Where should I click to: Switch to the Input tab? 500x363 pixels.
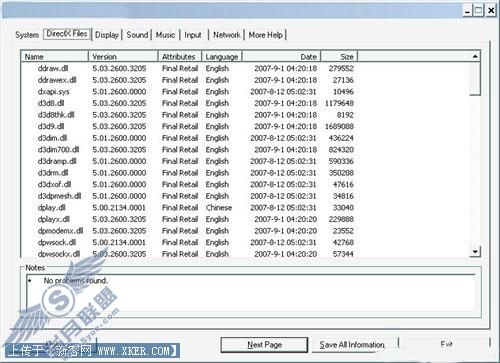coord(193,35)
